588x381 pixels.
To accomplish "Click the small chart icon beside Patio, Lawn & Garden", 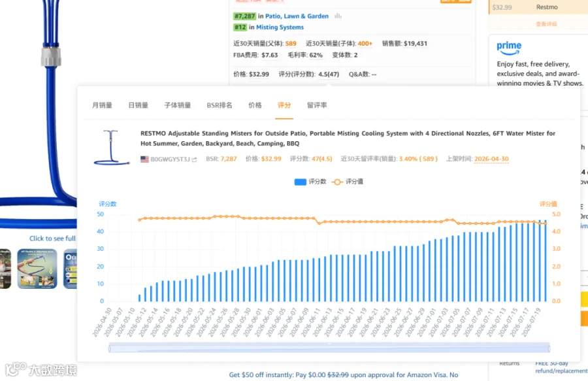I will coord(338,16).
